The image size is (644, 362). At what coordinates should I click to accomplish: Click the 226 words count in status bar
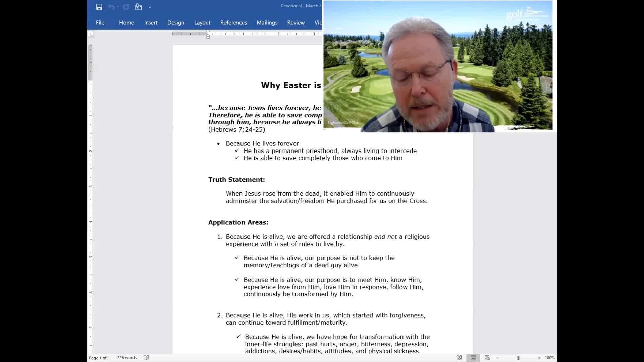[x=127, y=358]
